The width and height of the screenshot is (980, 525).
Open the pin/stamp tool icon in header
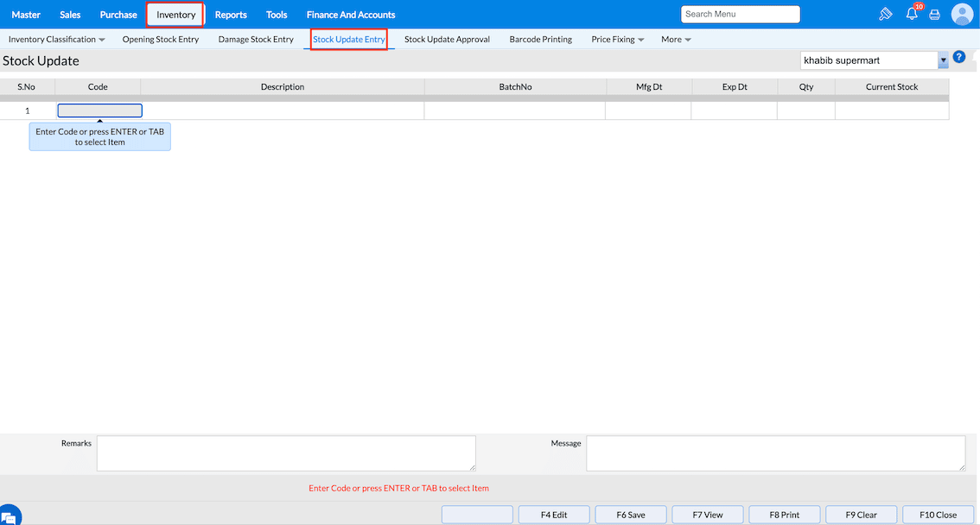pyautogui.click(x=885, y=14)
